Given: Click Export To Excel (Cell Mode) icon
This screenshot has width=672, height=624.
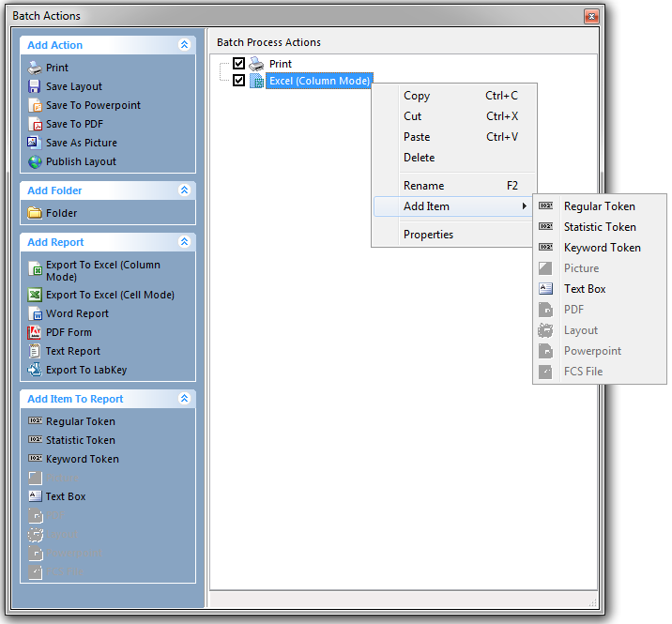Looking at the screenshot, I should [x=35, y=295].
